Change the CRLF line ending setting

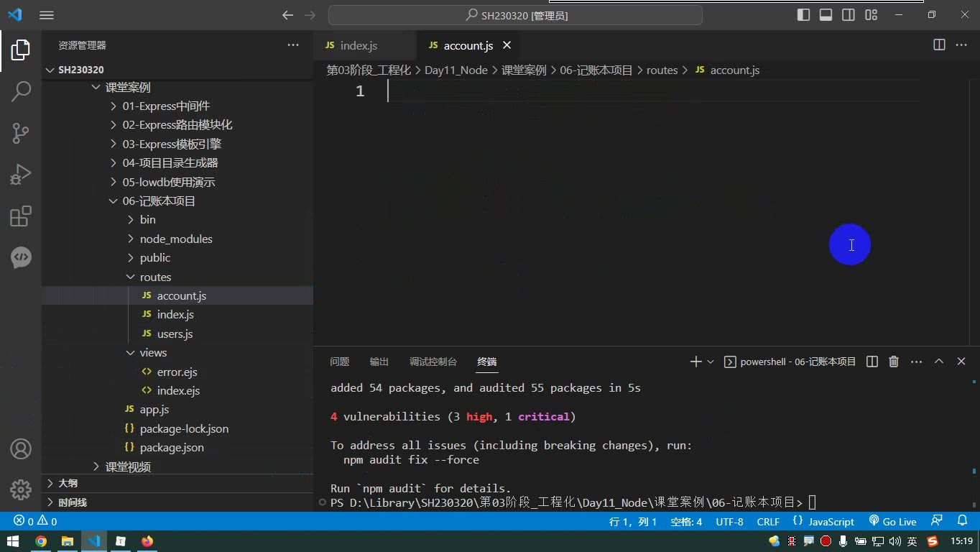coord(768,522)
